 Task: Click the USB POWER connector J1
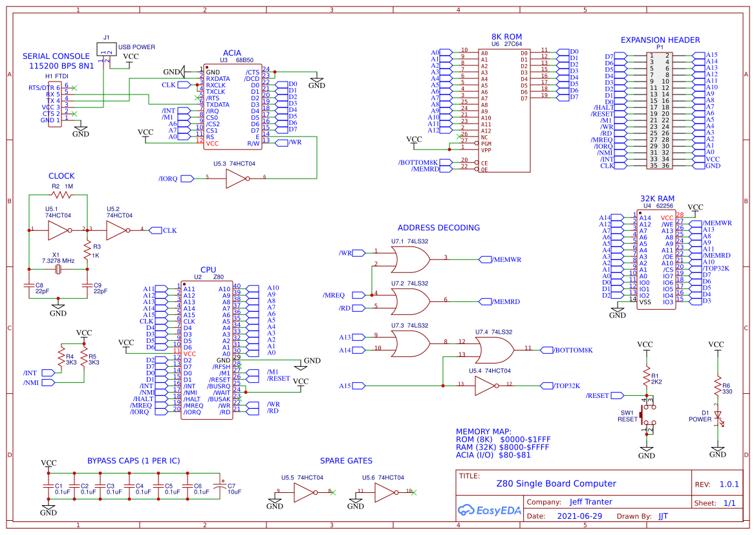point(105,49)
